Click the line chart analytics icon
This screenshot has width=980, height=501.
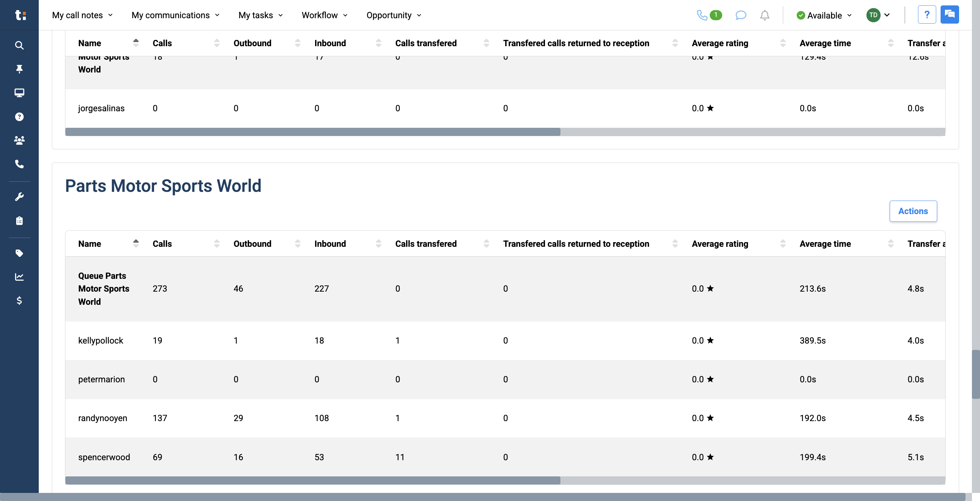point(19,277)
